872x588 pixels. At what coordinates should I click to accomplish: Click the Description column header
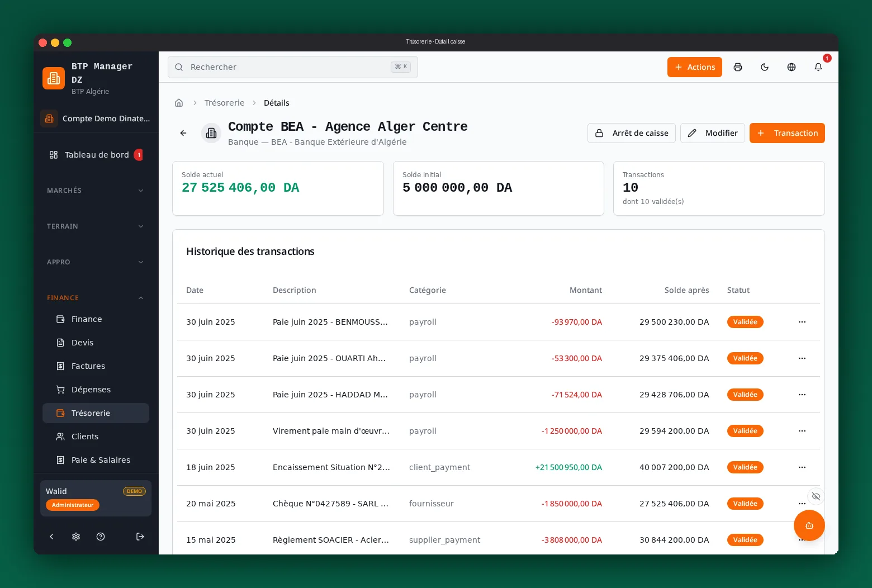295,290
